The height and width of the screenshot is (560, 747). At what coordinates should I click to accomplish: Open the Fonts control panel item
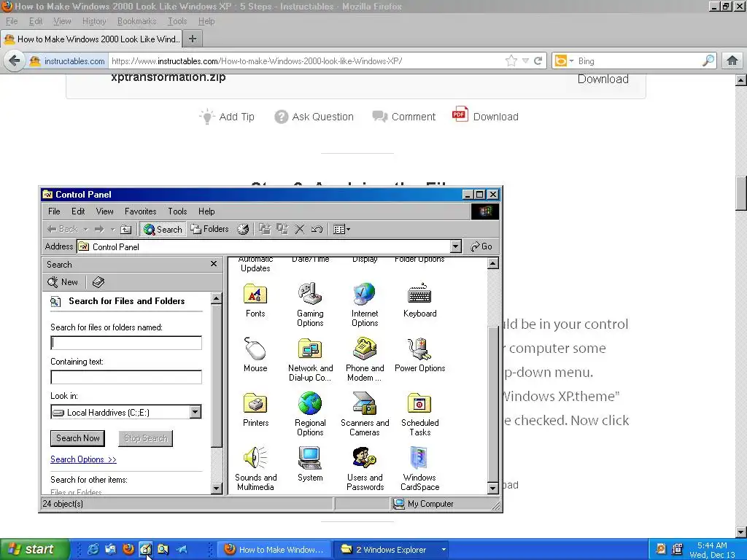pos(255,300)
